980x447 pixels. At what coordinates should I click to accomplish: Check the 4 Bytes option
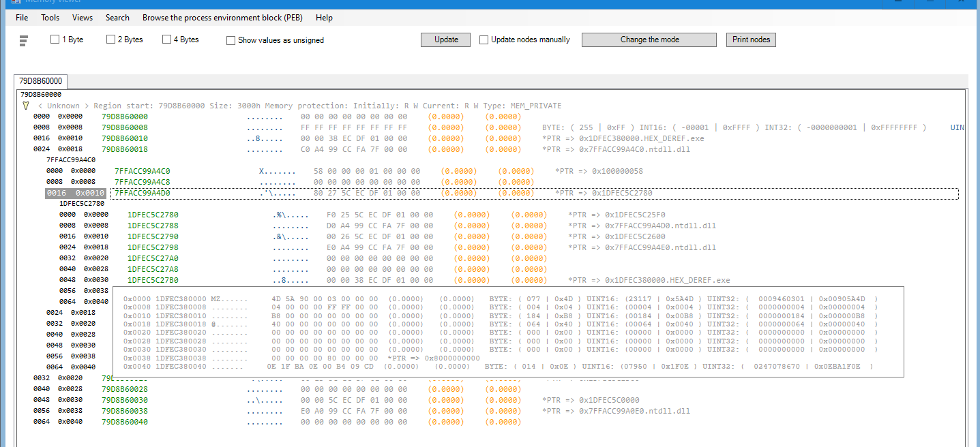tap(167, 40)
